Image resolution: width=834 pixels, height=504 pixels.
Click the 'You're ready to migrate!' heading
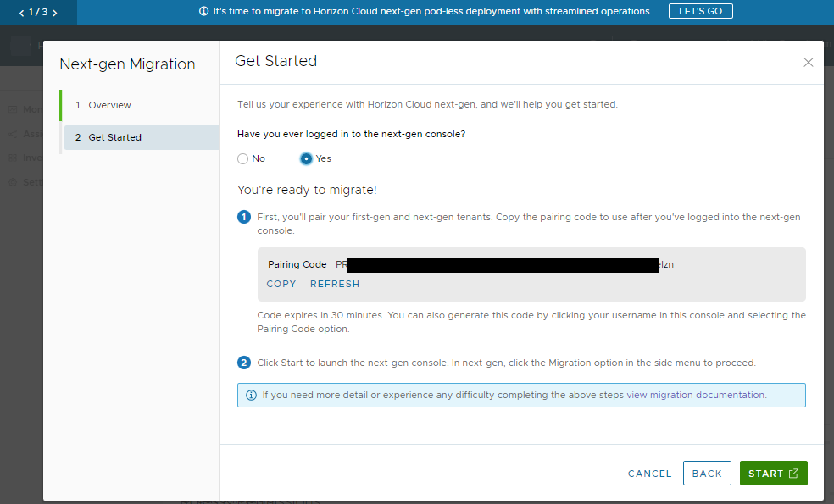[307, 190]
